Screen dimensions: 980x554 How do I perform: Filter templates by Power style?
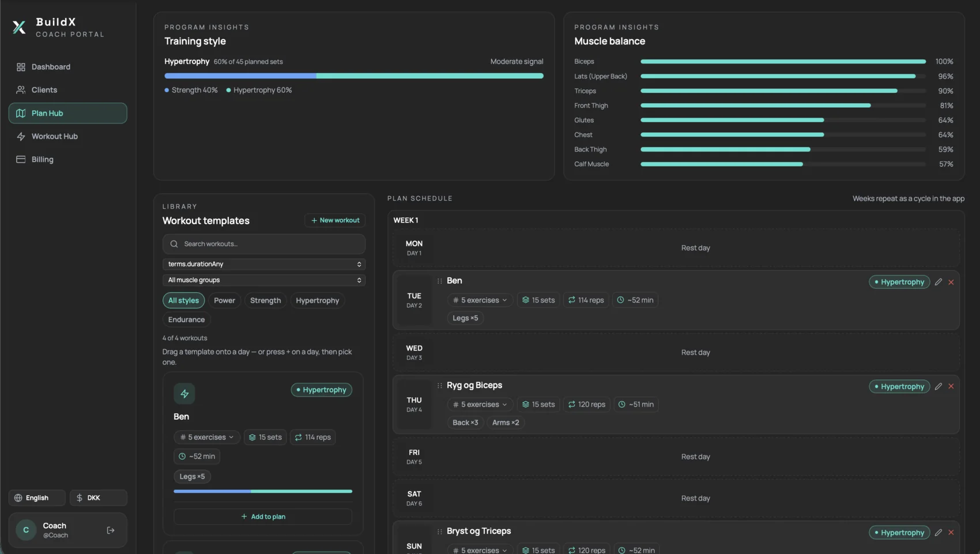224,300
